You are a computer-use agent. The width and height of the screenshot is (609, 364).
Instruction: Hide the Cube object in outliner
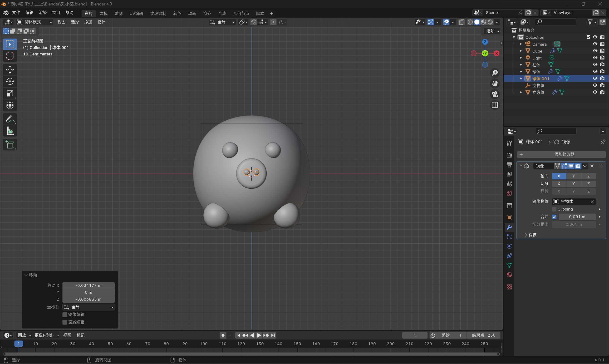[x=595, y=51]
